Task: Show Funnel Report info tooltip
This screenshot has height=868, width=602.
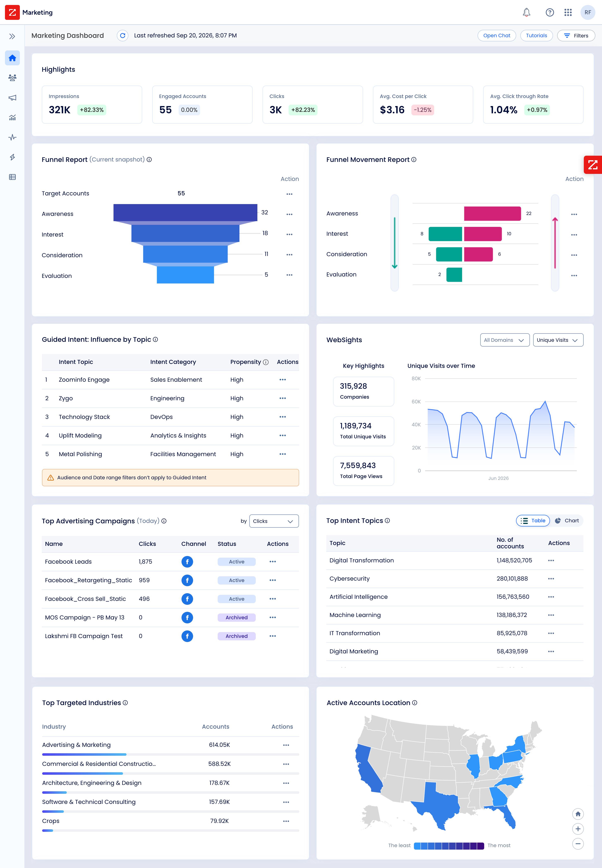Action: point(149,160)
